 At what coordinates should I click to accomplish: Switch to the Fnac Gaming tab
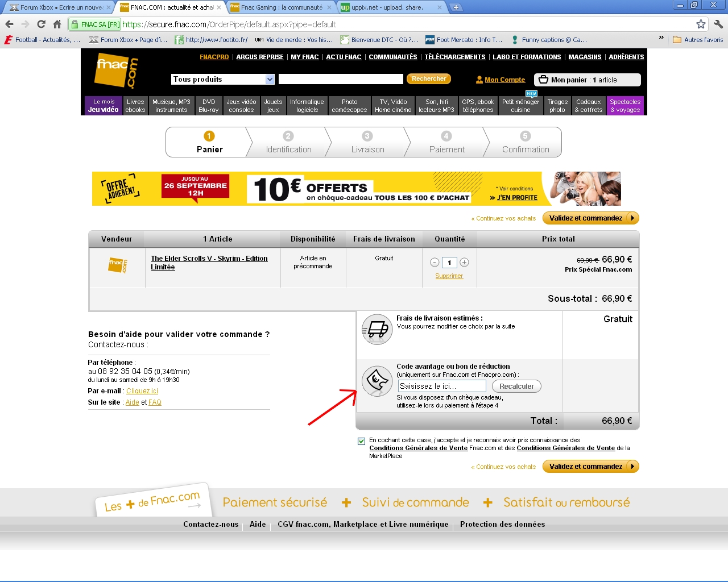(281, 7)
